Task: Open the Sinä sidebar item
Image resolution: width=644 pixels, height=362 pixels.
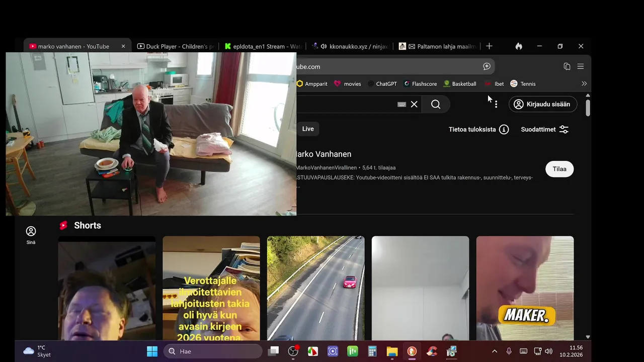Action: [x=31, y=235]
